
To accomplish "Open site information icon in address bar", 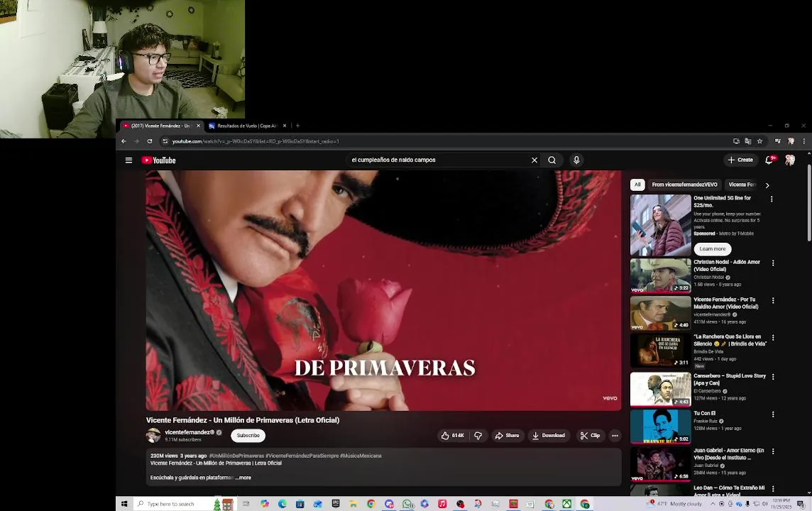I will (x=165, y=141).
